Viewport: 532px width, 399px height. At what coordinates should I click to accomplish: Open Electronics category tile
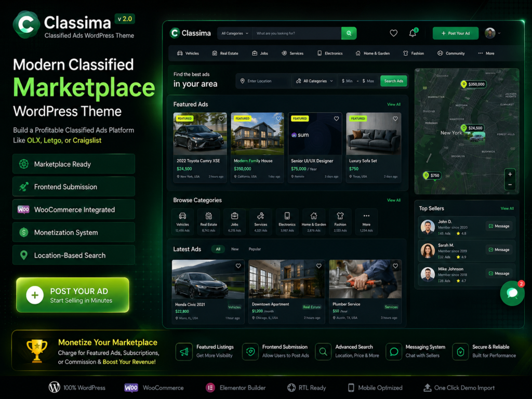(x=287, y=221)
